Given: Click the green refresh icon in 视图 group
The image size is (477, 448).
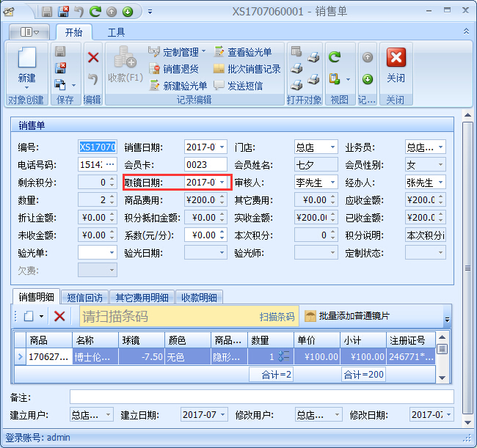Looking at the screenshot, I should pos(335,57).
